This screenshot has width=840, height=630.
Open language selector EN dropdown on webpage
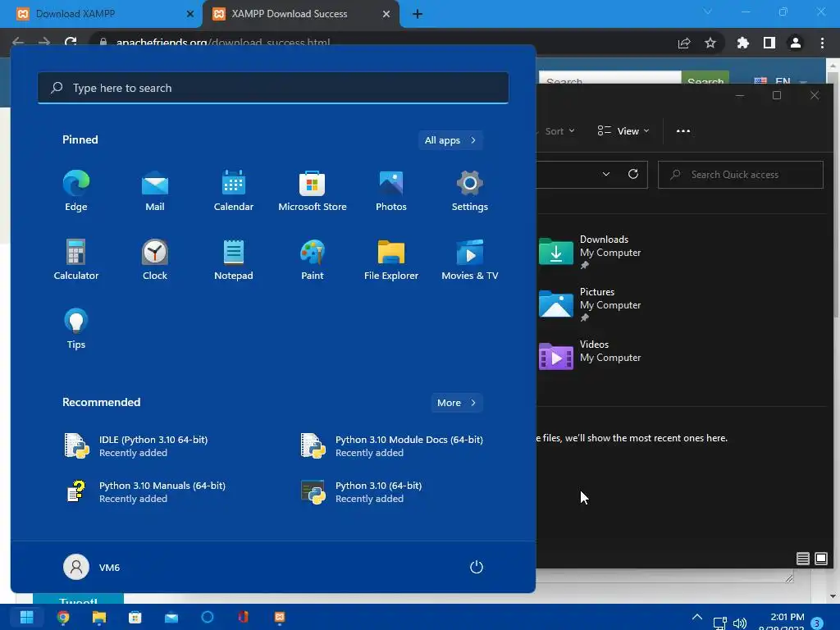(781, 81)
